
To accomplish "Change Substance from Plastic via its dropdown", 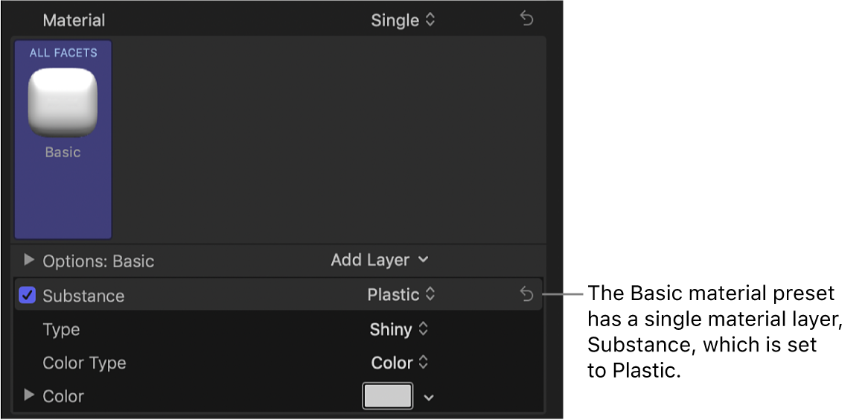I will pos(401,295).
